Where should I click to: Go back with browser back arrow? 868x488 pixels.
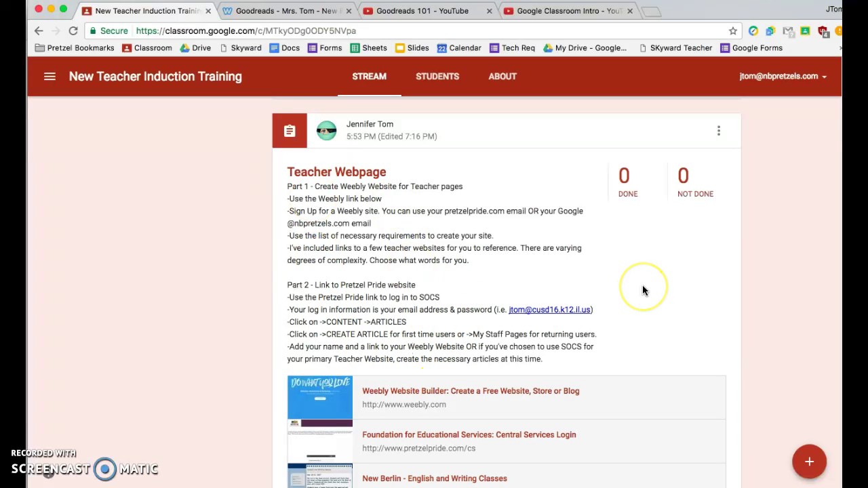[x=39, y=30]
